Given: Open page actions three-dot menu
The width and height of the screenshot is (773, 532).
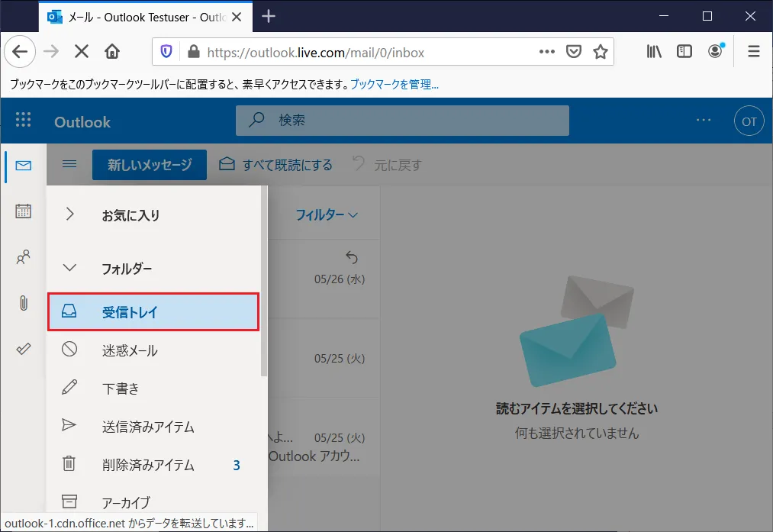Looking at the screenshot, I should tap(546, 52).
